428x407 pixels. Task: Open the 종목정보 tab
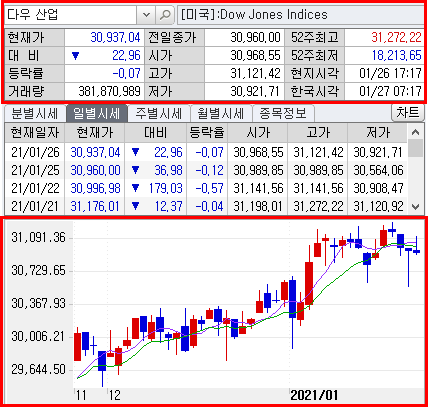click(x=283, y=113)
